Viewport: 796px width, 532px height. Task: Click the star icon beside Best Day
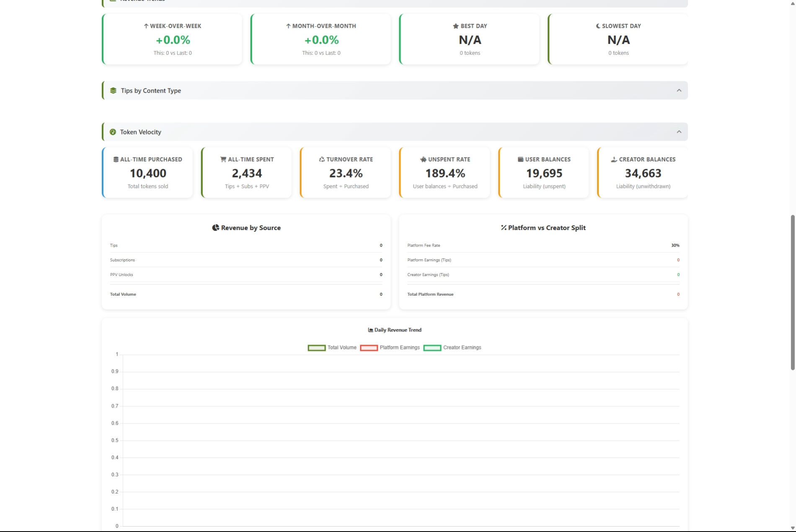tap(455, 26)
